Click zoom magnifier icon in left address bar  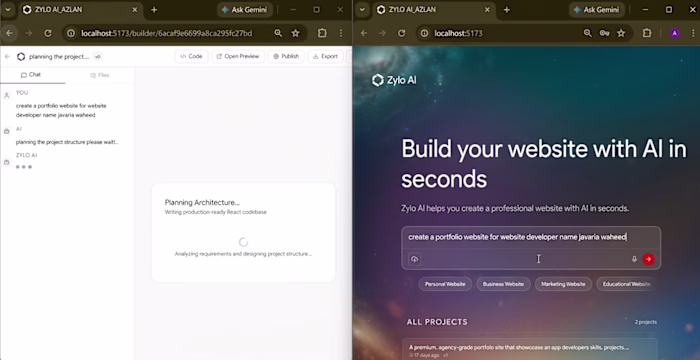(278, 33)
